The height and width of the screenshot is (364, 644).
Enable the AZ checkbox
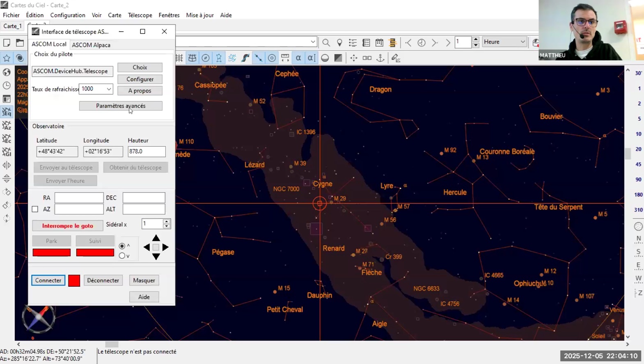click(35, 209)
